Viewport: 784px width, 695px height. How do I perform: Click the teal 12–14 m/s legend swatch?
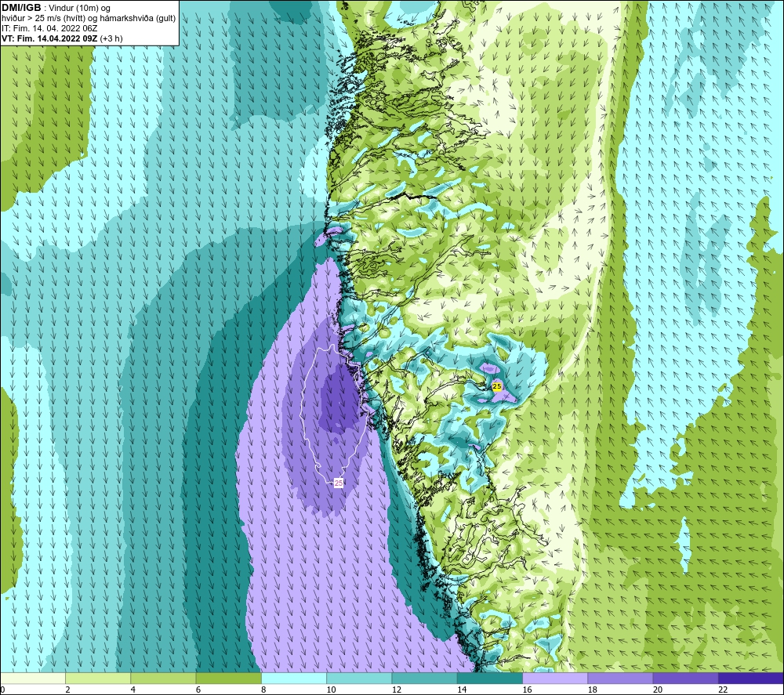pos(424,678)
